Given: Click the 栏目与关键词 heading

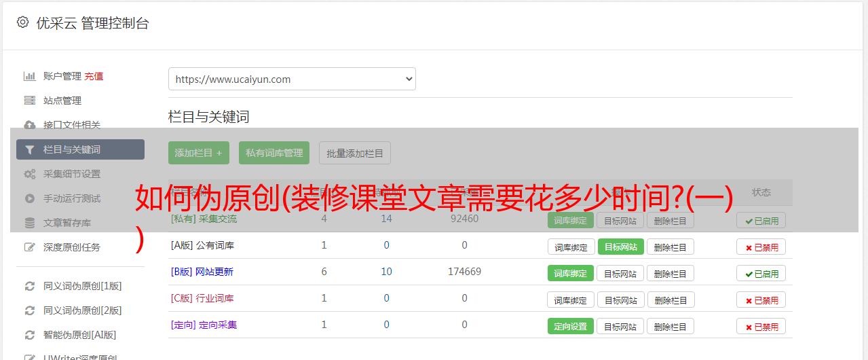Looking at the screenshot, I should pyautogui.click(x=209, y=116).
